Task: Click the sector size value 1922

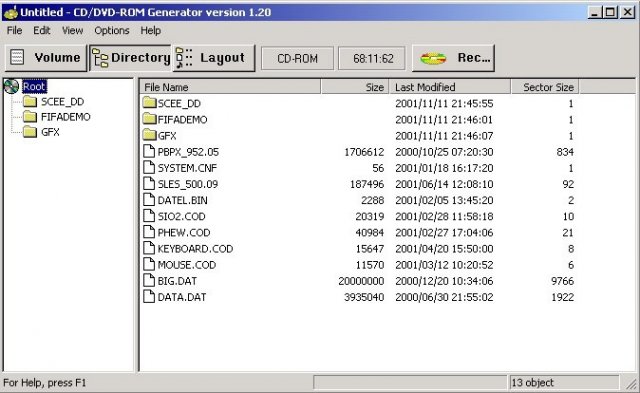Action: coord(562,297)
